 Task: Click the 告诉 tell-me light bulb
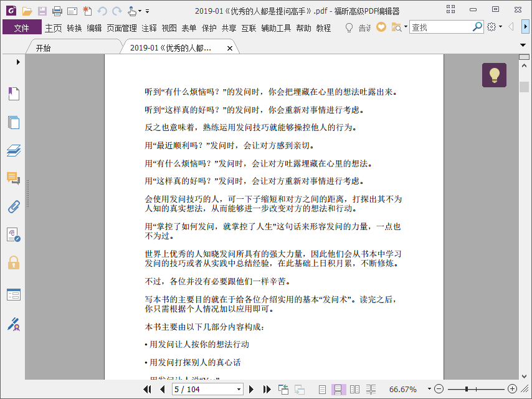click(x=349, y=27)
